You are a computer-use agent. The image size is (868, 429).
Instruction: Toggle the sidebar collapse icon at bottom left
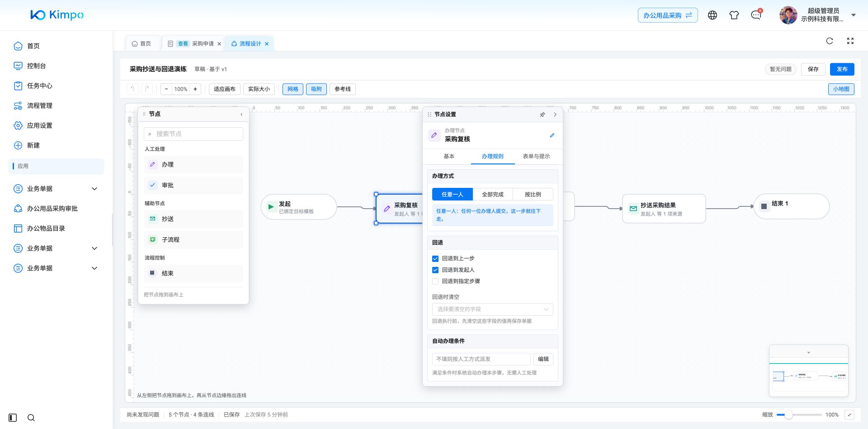13,418
